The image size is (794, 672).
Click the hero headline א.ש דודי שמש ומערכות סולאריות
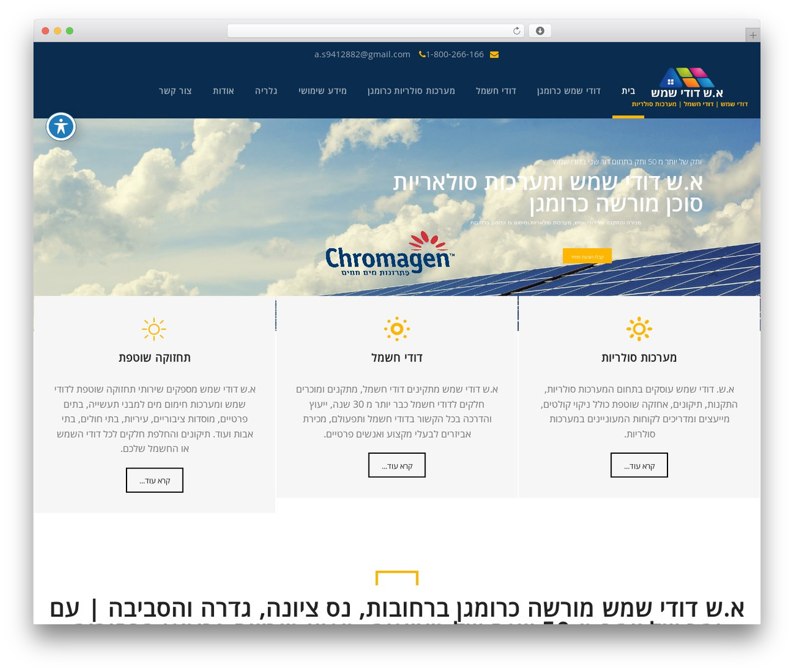(x=548, y=182)
